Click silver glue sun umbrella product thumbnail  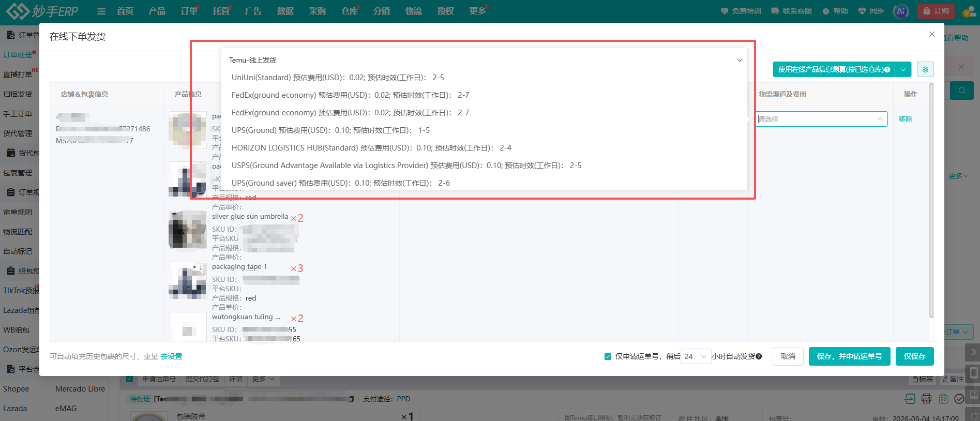coord(188,230)
